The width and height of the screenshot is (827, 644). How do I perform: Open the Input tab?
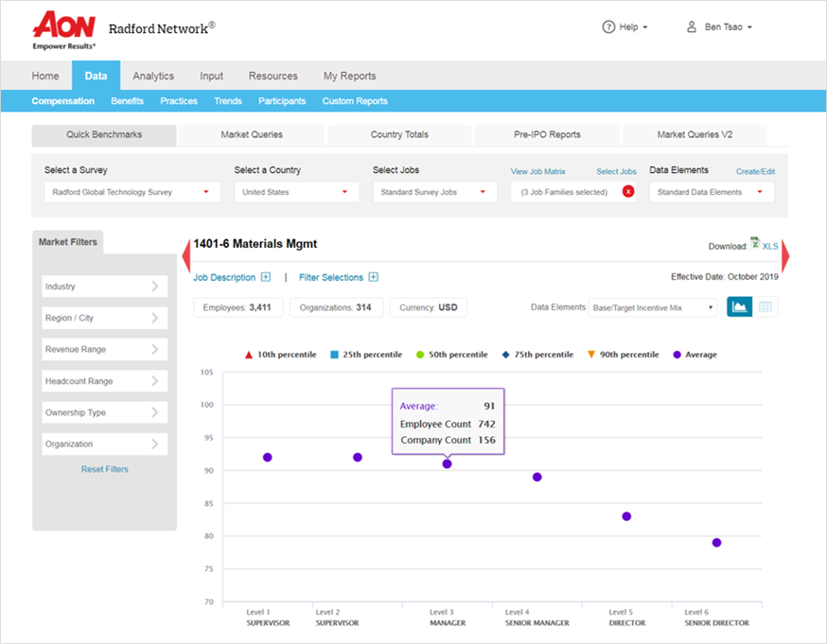click(212, 76)
